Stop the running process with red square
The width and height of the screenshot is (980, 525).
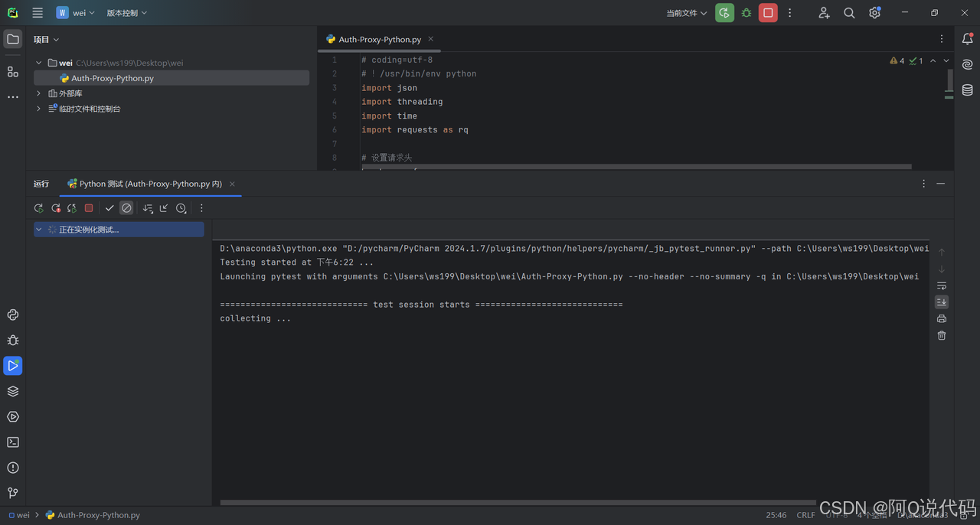768,13
